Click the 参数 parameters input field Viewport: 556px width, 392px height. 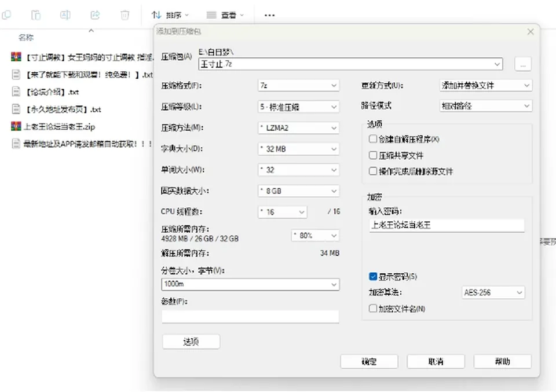pyautogui.click(x=250, y=317)
